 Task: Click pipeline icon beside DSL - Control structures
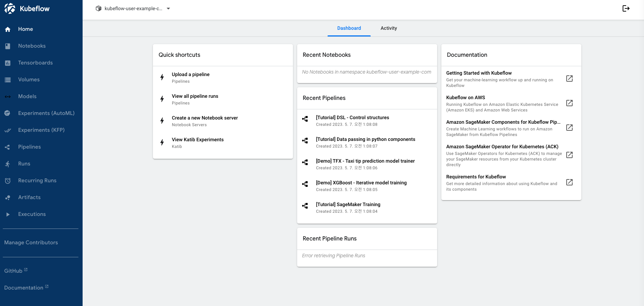point(305,119)
